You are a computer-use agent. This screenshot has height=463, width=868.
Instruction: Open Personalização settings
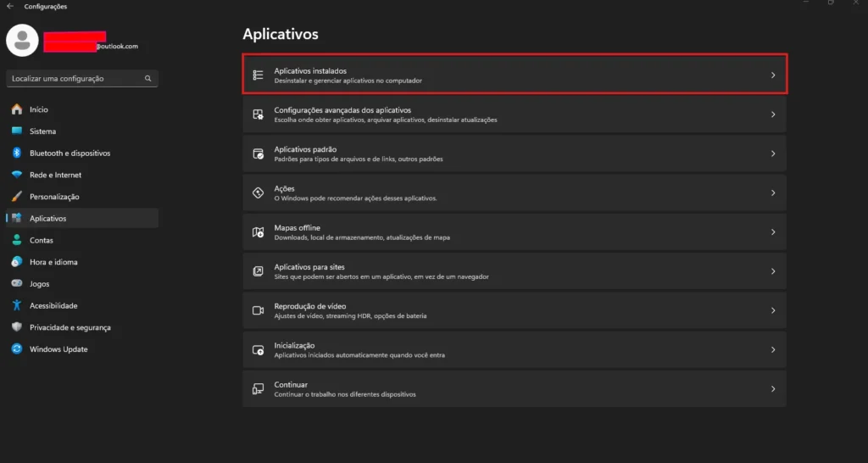point(82,197)
